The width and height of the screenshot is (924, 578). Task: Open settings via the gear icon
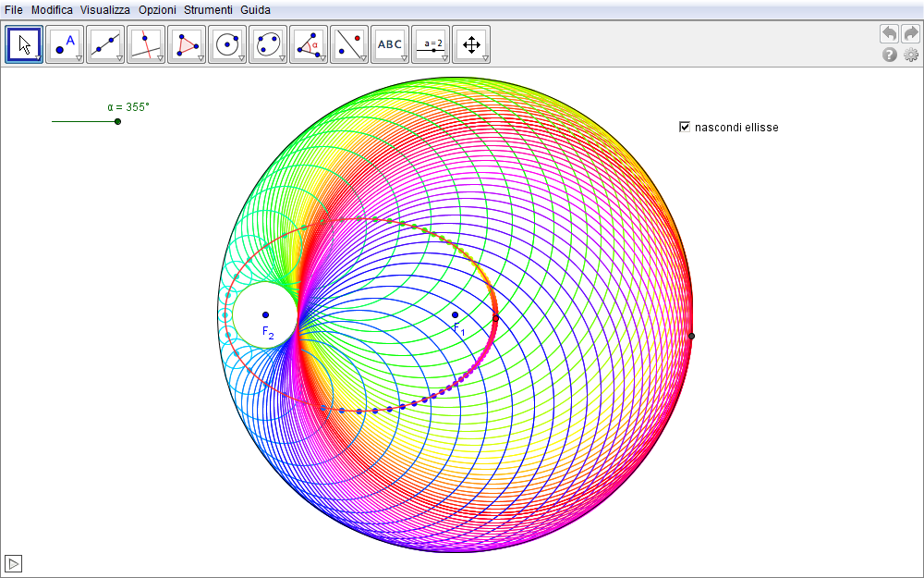pos(911,55)
